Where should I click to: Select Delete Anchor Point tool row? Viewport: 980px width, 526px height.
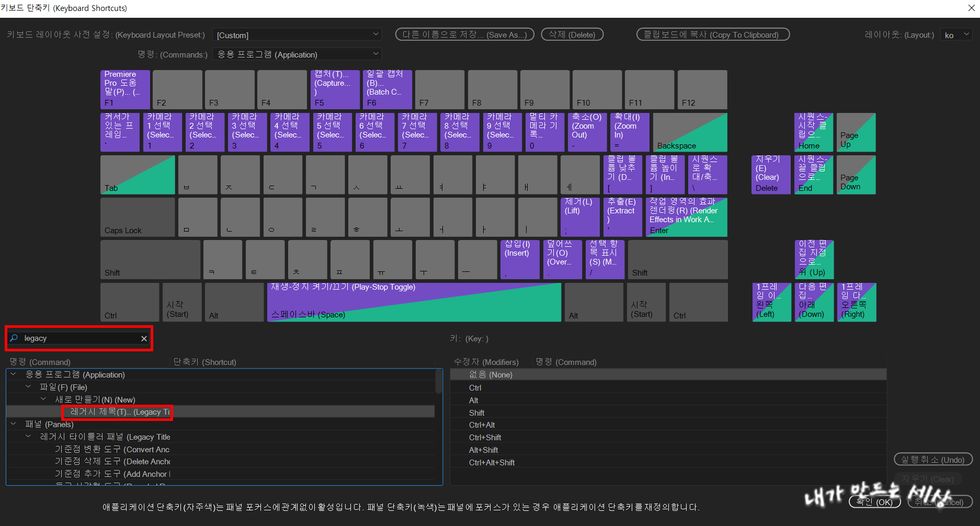pos(220,462)
